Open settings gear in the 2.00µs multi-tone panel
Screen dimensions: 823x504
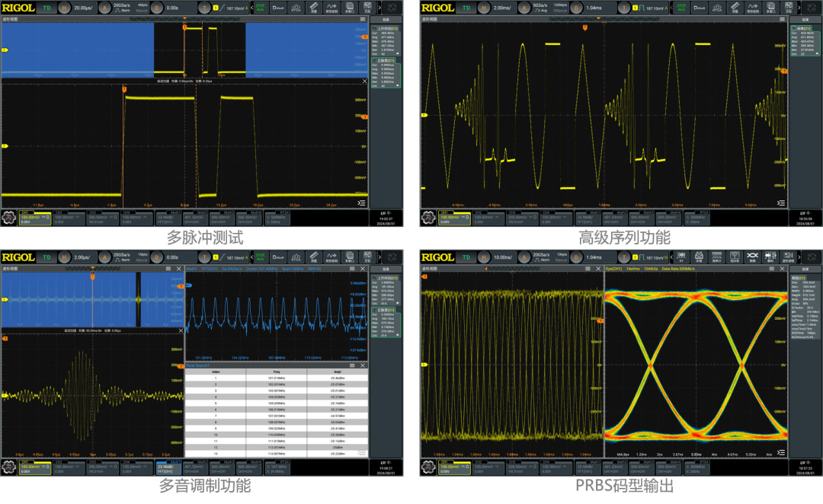(x=8, y=467)
